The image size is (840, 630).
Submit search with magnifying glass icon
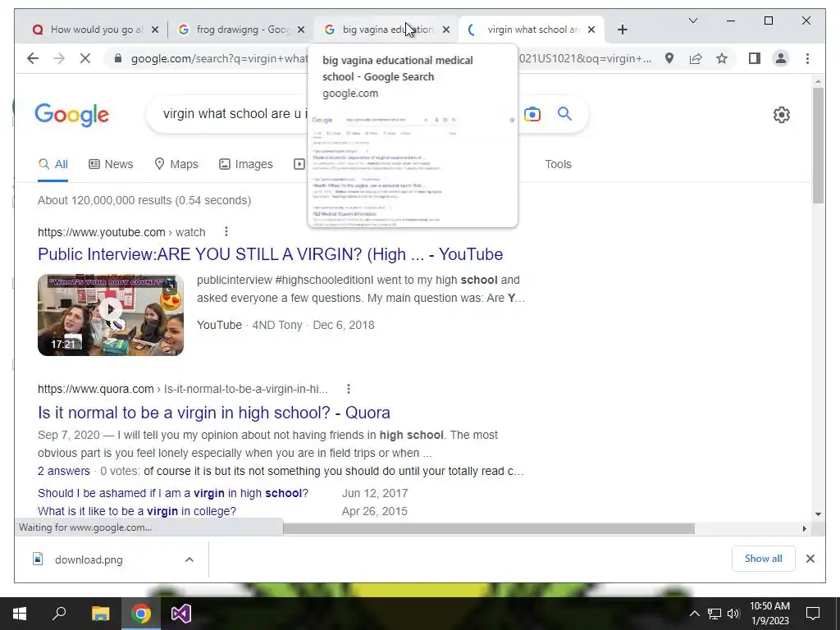coord(564,113)
